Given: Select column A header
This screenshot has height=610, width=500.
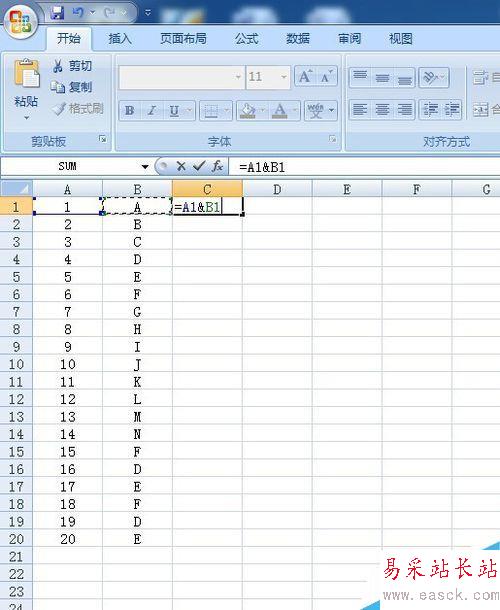Looking at the screenshot, I should coord(67,189).
